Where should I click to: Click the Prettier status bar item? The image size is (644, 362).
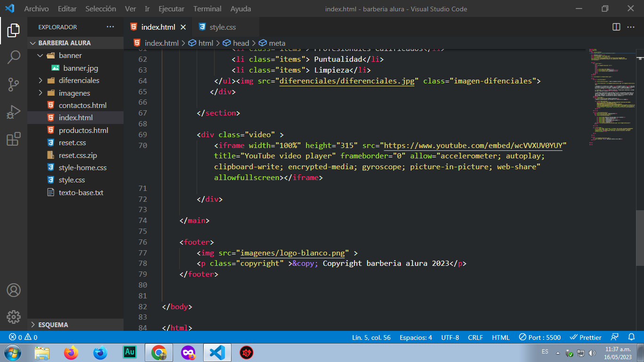(x=586, y=337)
